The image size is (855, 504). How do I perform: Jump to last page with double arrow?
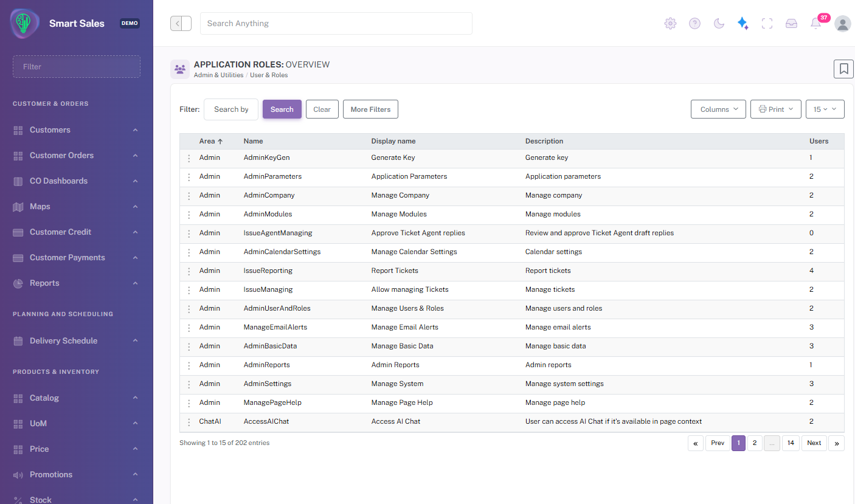pyautogui.click(x=837, y=443)
